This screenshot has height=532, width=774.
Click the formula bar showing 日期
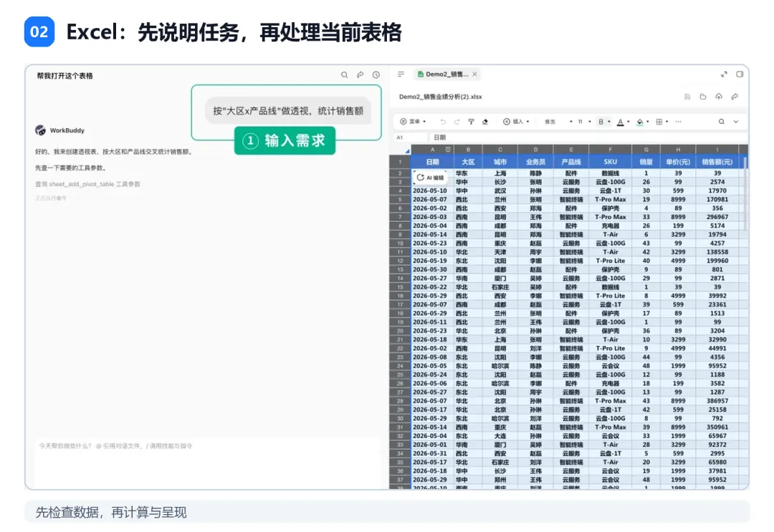click(x=588, y=137)
